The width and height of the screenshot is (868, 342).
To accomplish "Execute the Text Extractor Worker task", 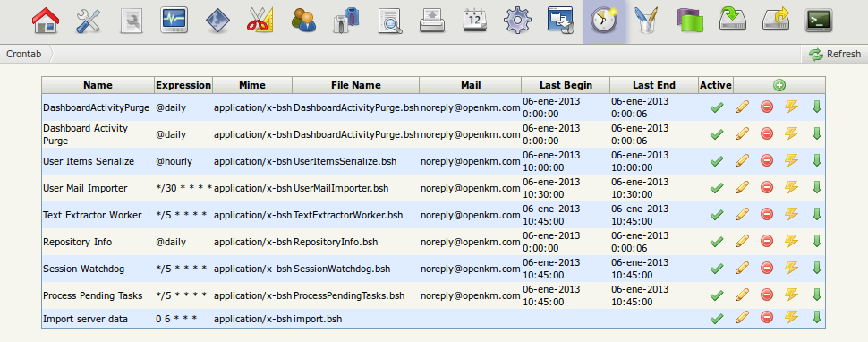I will 792,214.
